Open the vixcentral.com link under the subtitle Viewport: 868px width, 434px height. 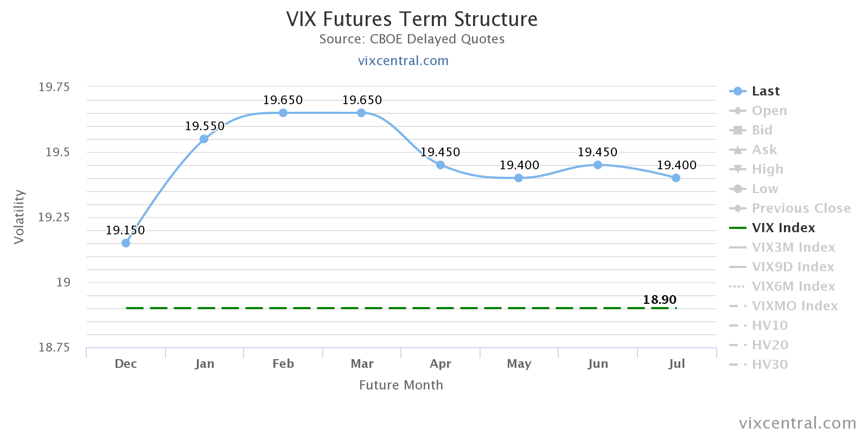point(403,61)
